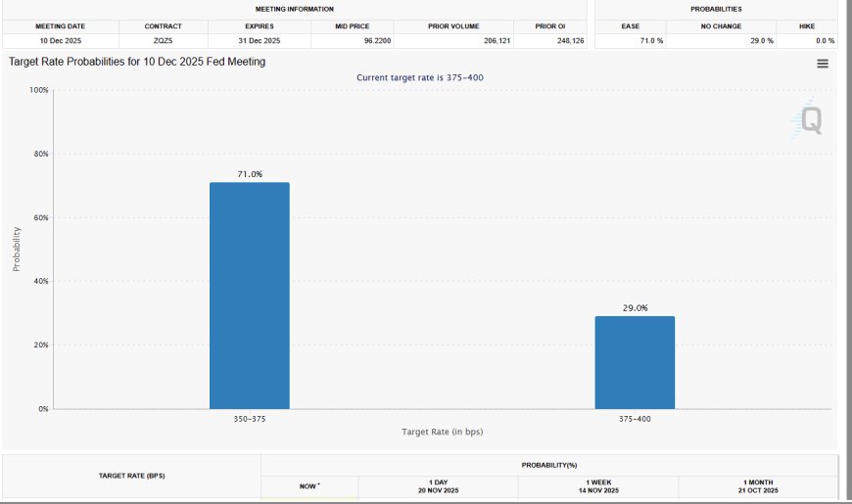Click the MID PRICE column header
852x504 pixels.
click(x=353, y=26)
